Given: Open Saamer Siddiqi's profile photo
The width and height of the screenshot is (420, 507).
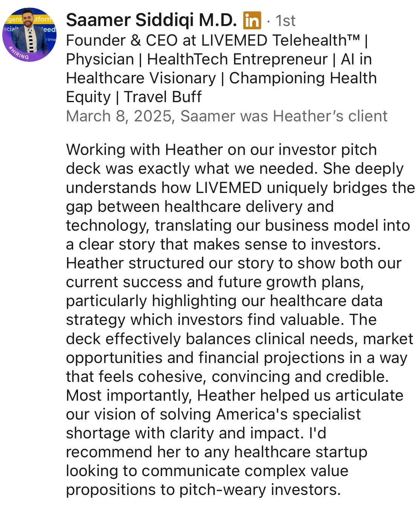Looking at the screenshot, I should click(x=29, y=35).
